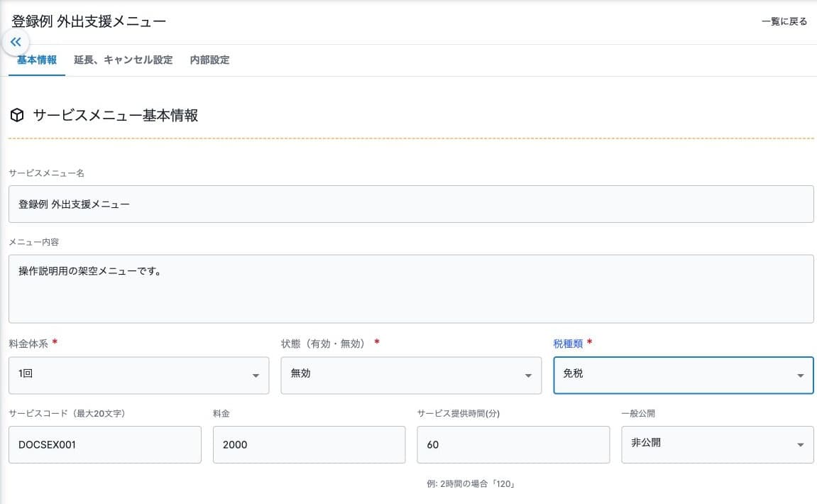Focus the サービスメニュー名 input field

[410, 204]
